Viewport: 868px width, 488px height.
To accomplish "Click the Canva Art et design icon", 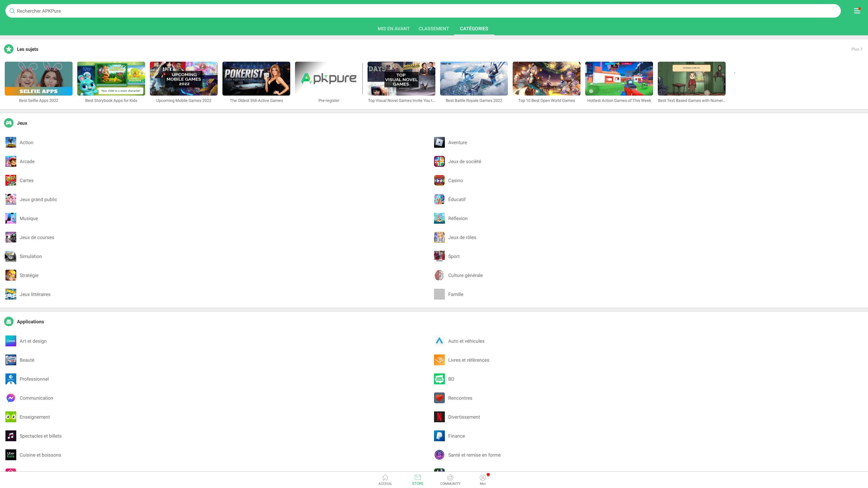I will pos(11,341).
